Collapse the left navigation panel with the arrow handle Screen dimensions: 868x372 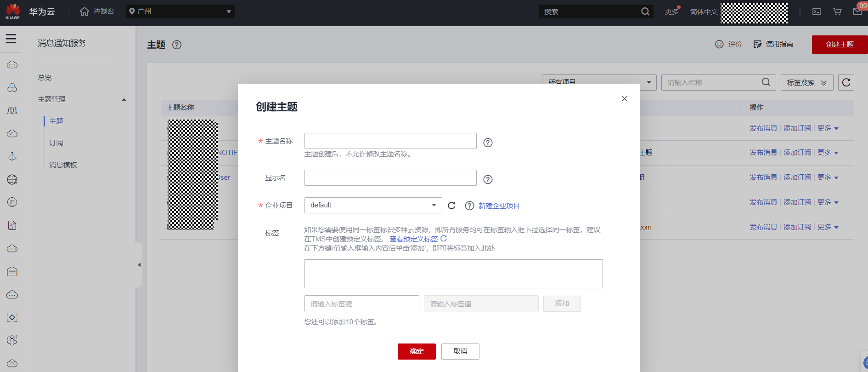pyautogui.click(x=139, y=265)
